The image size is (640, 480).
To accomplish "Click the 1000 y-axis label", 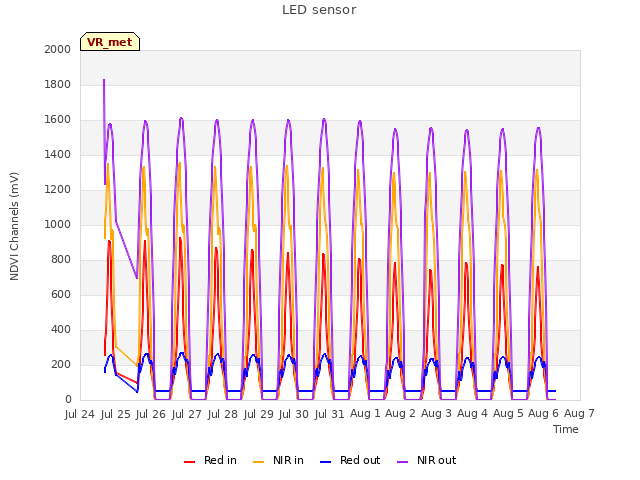I will tap(58, 224).
